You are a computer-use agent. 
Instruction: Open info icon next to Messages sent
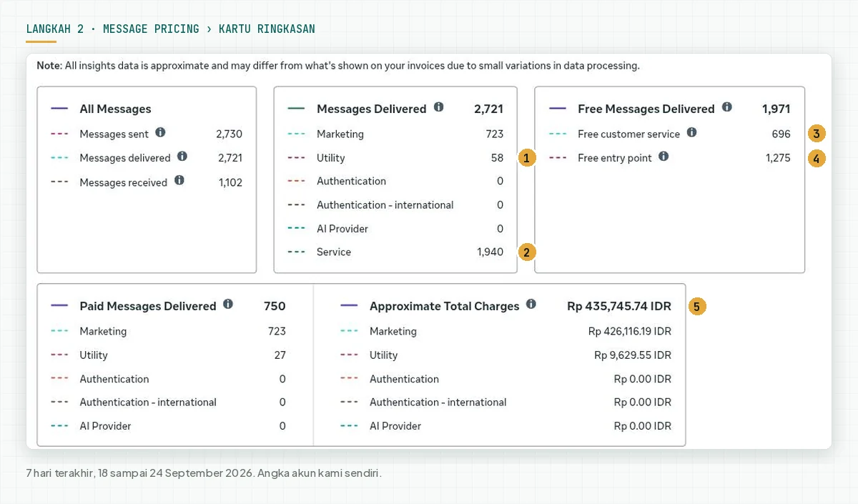160,132
